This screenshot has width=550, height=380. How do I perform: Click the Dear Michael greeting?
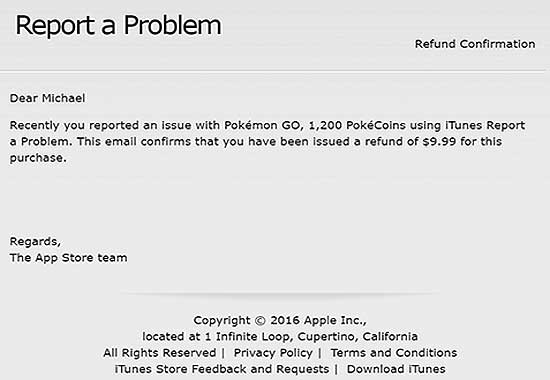click(47, 98)
